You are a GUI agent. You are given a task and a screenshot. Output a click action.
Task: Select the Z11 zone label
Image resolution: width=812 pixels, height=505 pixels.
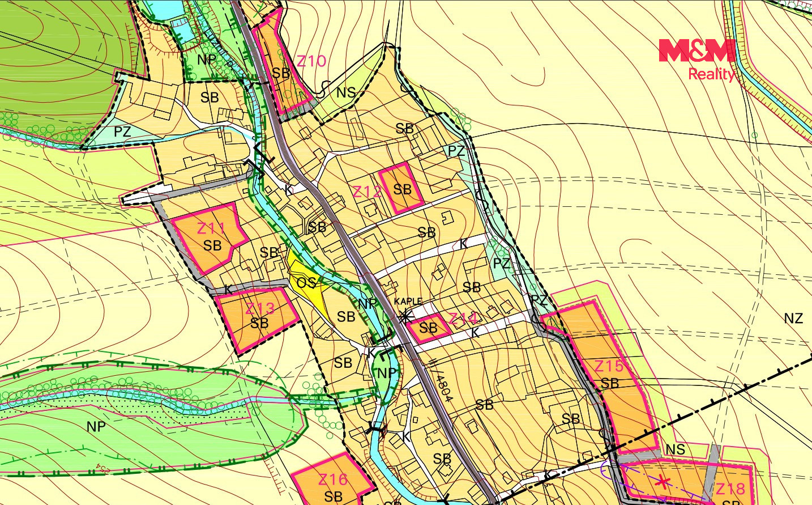(211, 228)
